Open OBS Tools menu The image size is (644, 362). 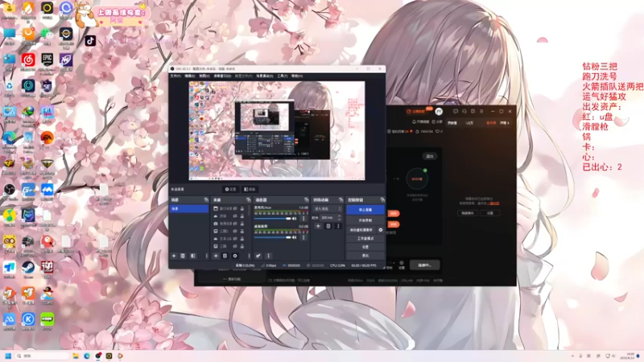point(283,76)
